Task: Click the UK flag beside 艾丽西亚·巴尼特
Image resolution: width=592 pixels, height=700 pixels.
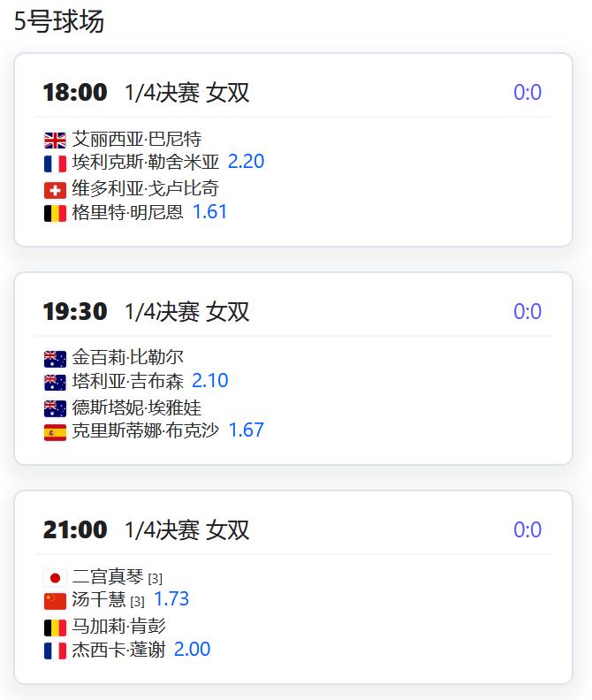Action: pyautogui.click(x=55, y=141)
